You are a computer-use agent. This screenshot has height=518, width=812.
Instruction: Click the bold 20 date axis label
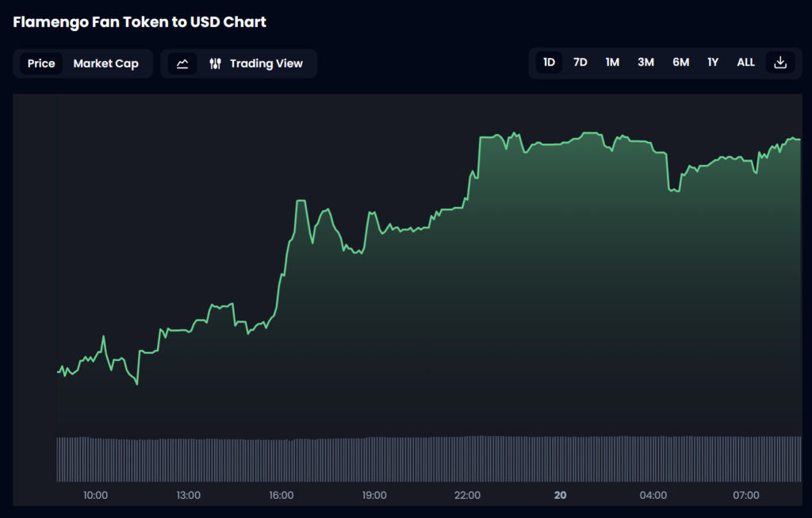tap(561, 495)
